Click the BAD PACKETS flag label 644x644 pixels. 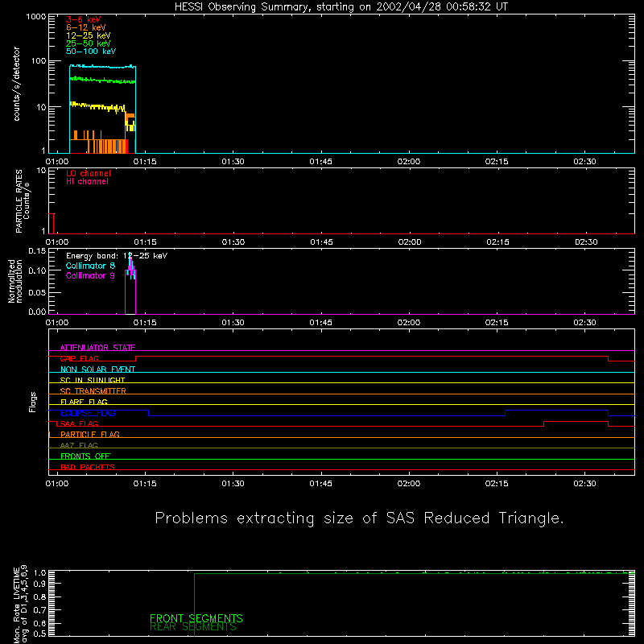pyautogui.click(x=88, y=467)
